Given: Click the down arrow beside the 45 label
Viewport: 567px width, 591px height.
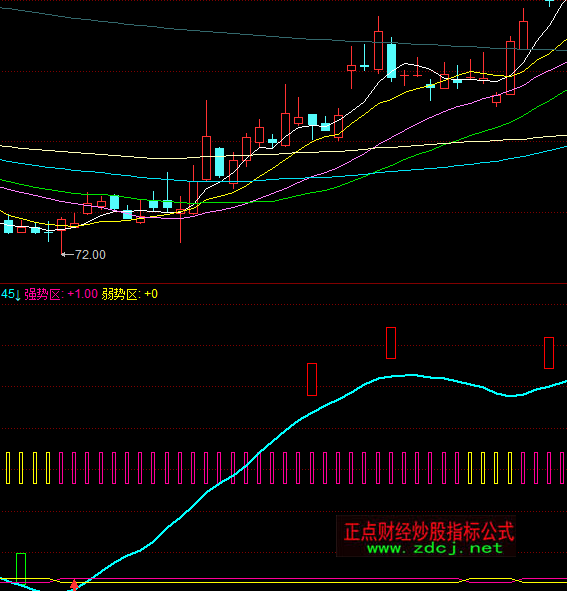Looking at the screenshot, I should (x=18, y=295).
